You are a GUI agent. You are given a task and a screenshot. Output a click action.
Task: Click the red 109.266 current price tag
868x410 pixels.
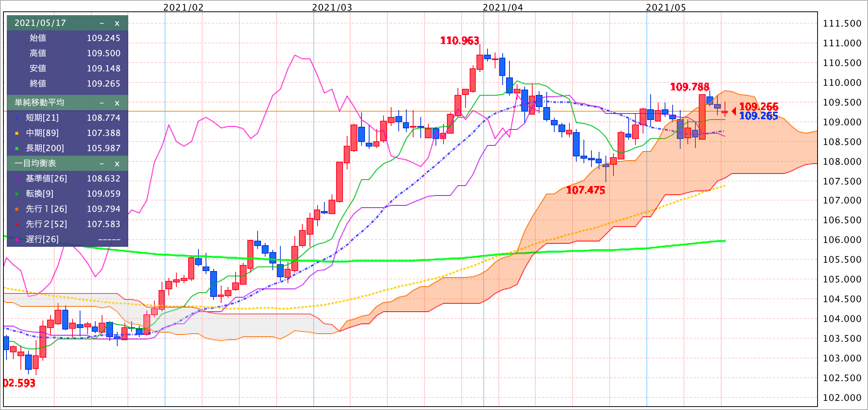(759, 106)
